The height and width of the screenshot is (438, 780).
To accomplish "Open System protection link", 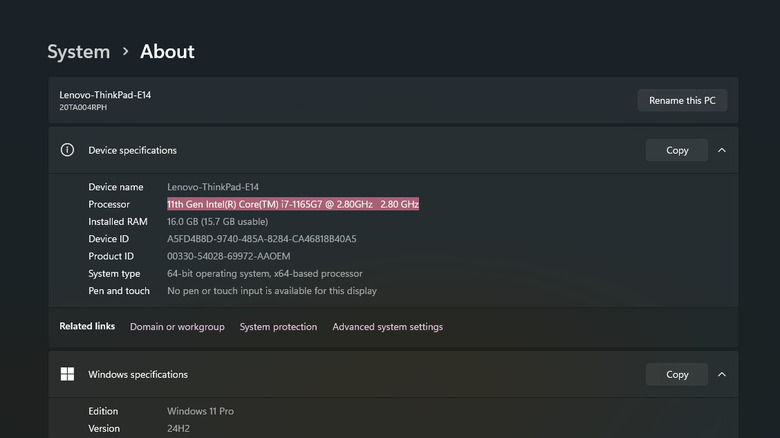I will [278, 327].
